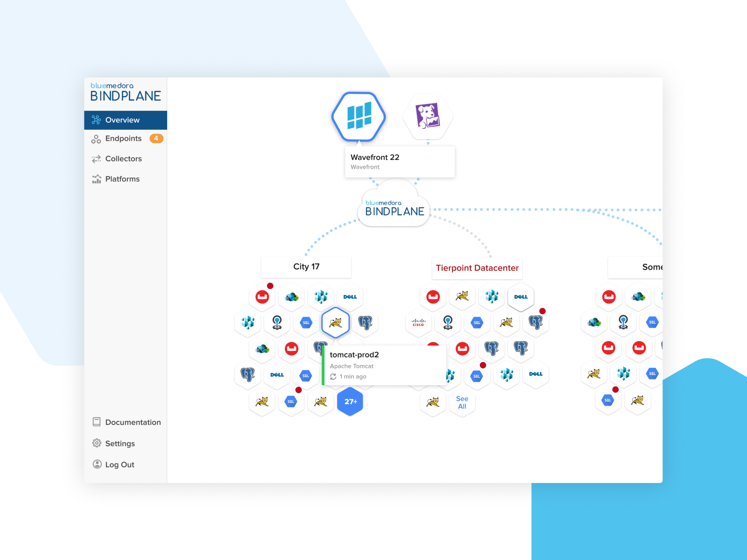Click Tierpoint's top-row Tomcat hexagon
The width and height of the screenshot is (747, 560).
point(462,296)
